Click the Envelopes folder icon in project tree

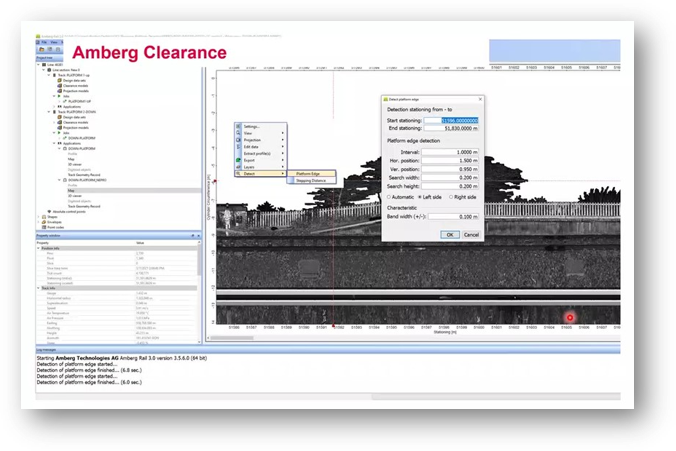click(43, 222)
